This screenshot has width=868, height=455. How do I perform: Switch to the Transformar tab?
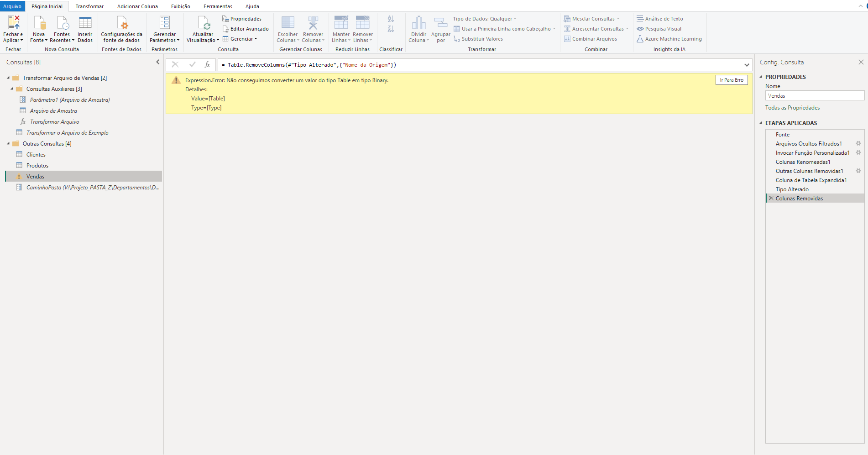[89, 6]
